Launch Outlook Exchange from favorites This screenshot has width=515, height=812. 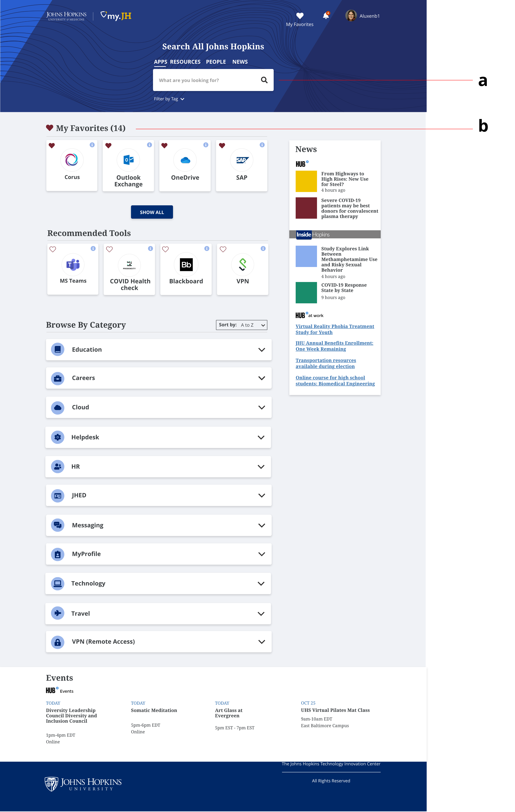coord(128,160)
